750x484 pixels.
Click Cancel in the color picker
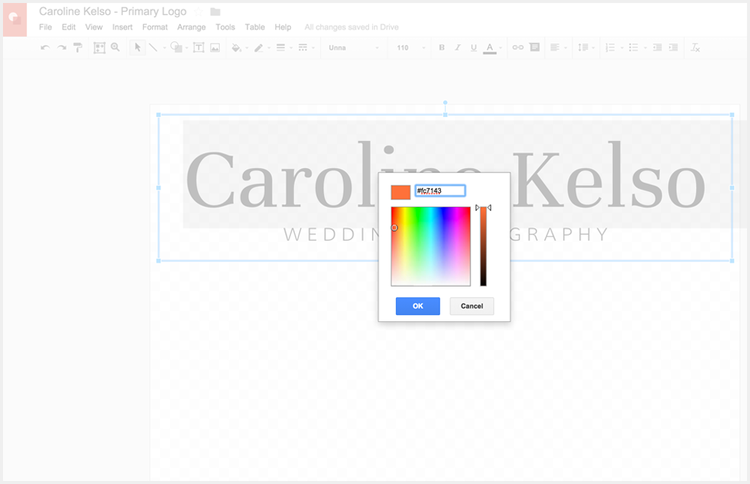pos(472,306)
